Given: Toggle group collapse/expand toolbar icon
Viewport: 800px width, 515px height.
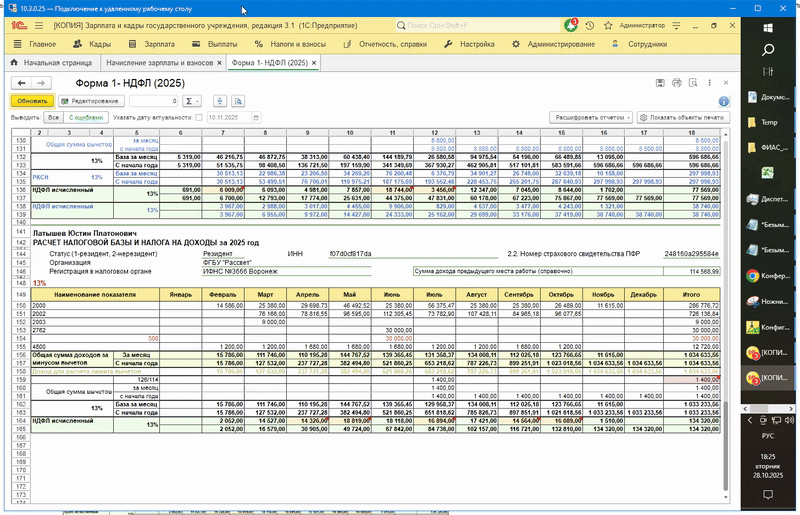Looking at the screenshot, I should coord(220,101).
